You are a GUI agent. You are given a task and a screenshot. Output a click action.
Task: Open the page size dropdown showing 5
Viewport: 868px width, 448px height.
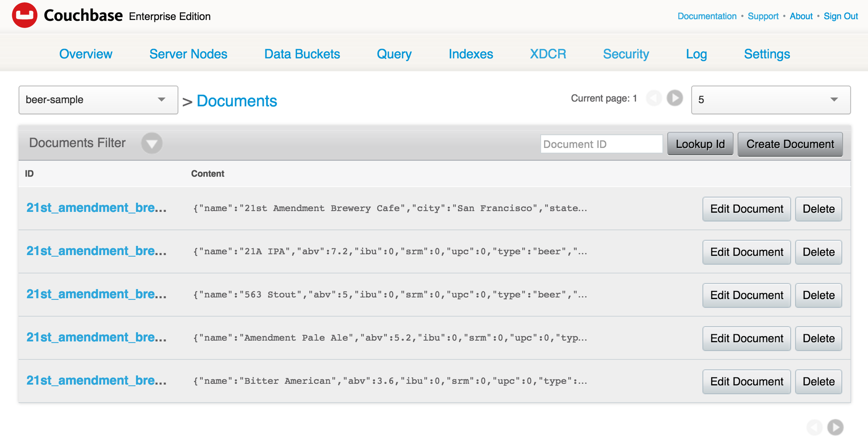tap(771, 100)
